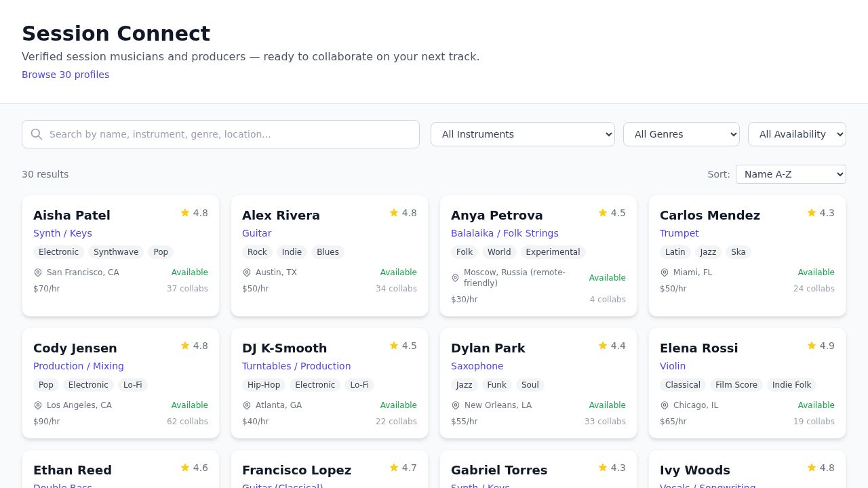The height and width of the screenshot is (488, 868).
Task: Click the location pin beside Moscow, Russia
Action: [x=455, y=278]
